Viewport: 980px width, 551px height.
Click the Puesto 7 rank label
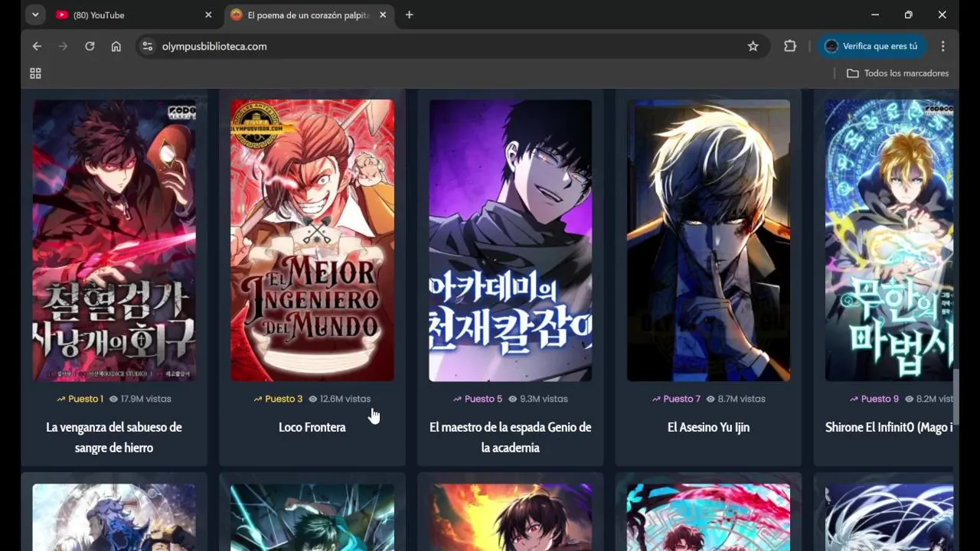click(x=676, y=399)
